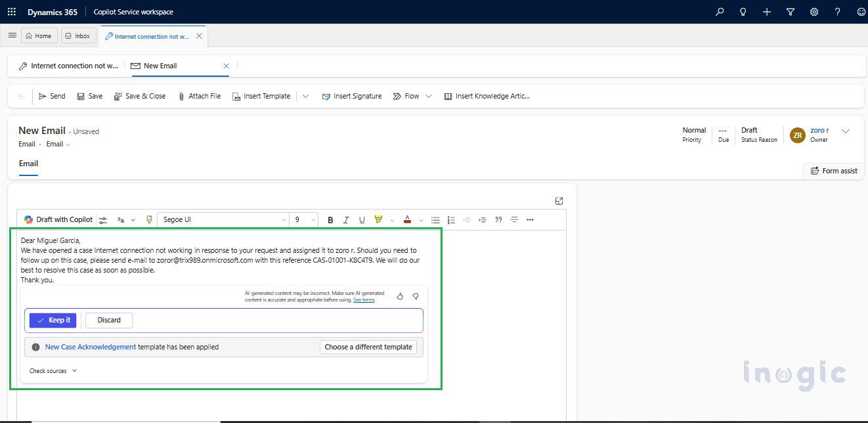Switch to the New Email tab
The width and height of the screenshot is (868, 423).
(160, 66)
